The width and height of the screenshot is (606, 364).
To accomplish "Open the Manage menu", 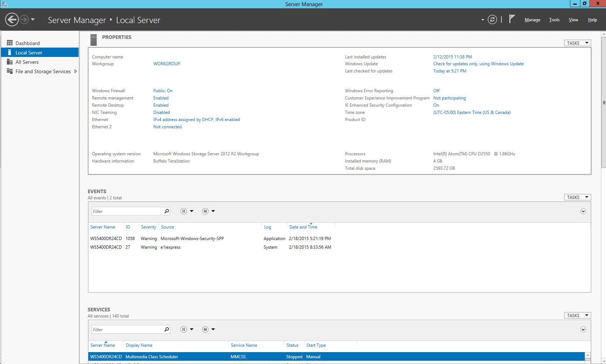I will (532, 20).
